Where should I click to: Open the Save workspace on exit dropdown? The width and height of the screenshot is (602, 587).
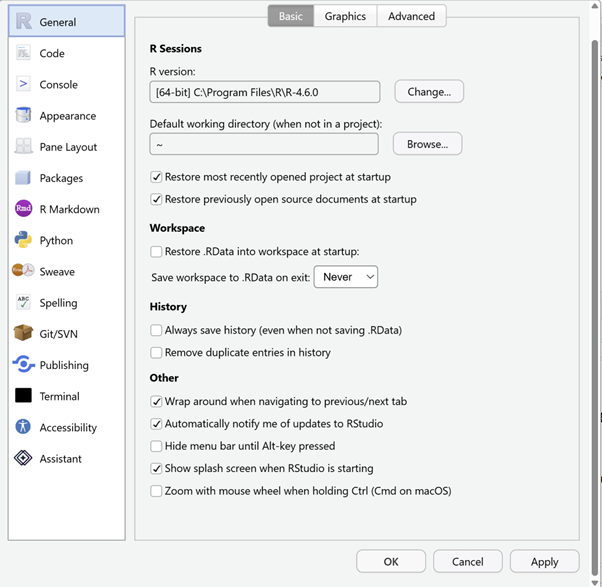point(346,277)
